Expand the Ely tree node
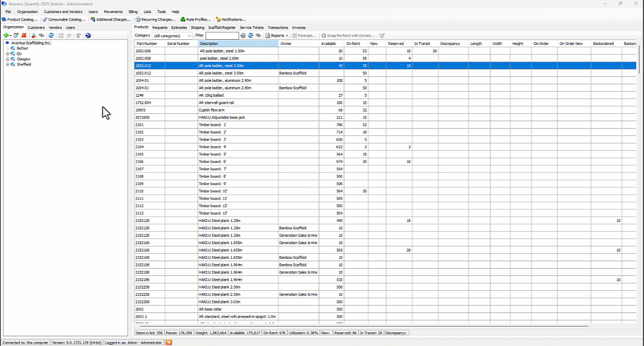Screen dimensions: 644x346 click(7, 54)
